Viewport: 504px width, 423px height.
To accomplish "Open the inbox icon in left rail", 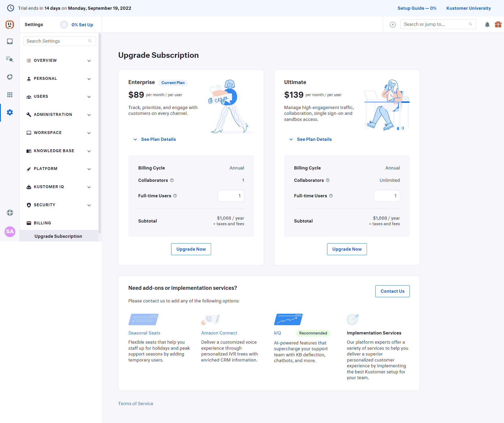I will point(10,41).
